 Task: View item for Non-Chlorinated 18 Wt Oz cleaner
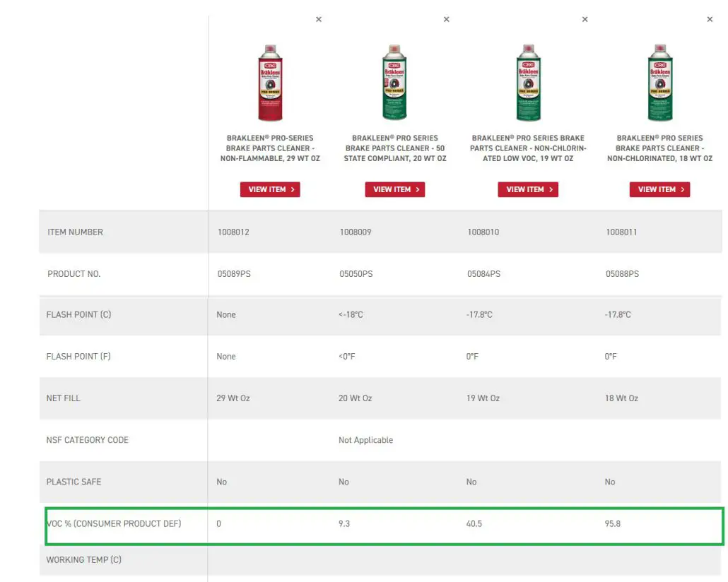(659, 189)
